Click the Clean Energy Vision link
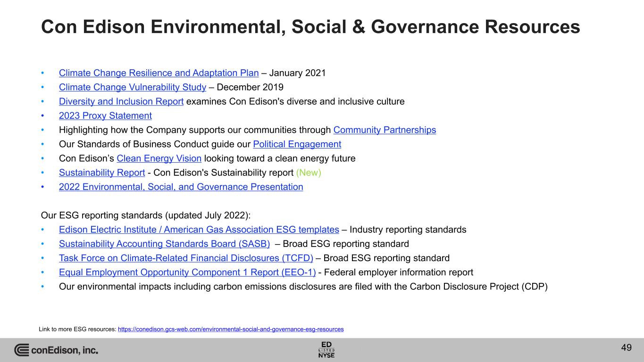 coord(159,158)
